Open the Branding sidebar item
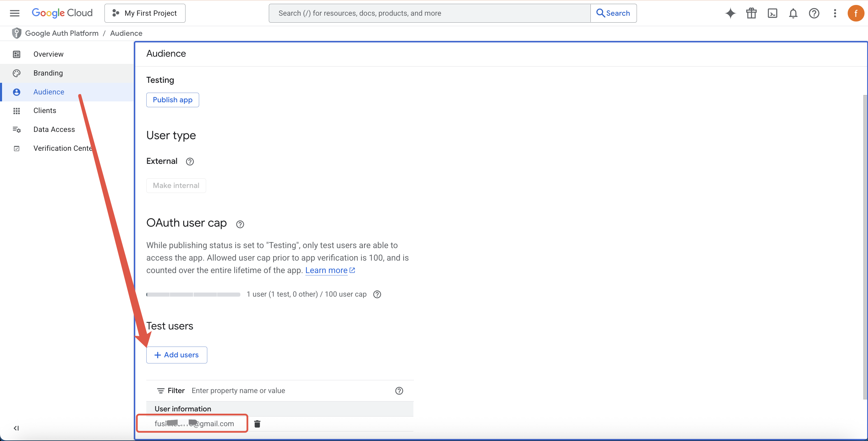Image resolution: width=868 pixels, height=441 pixels. click(x=67, y=73)
